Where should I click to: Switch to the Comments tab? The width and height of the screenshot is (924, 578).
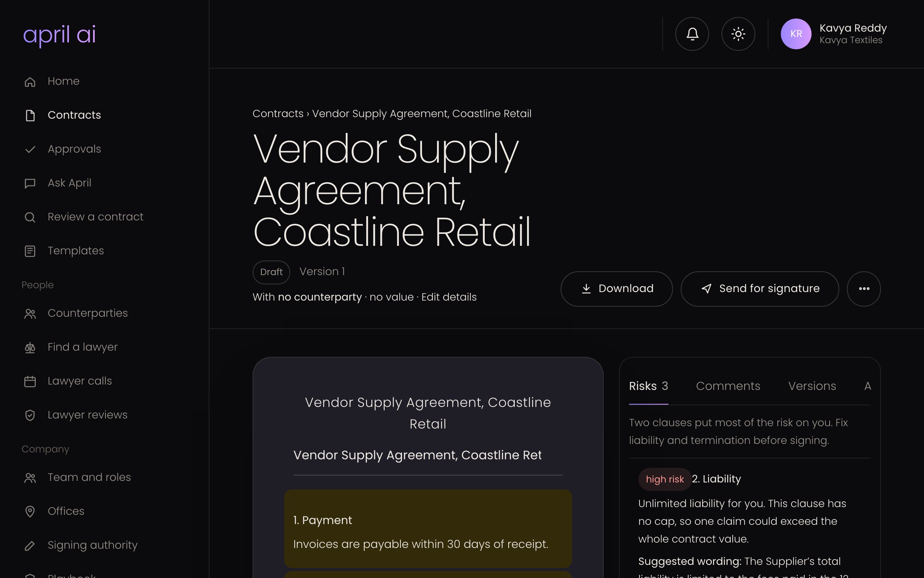point(728,386)
